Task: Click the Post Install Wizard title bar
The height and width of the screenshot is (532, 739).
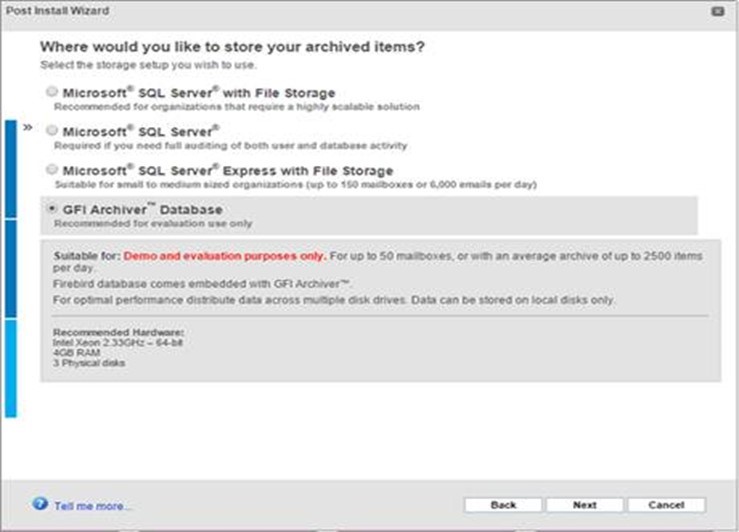Action: click(370, 11)
